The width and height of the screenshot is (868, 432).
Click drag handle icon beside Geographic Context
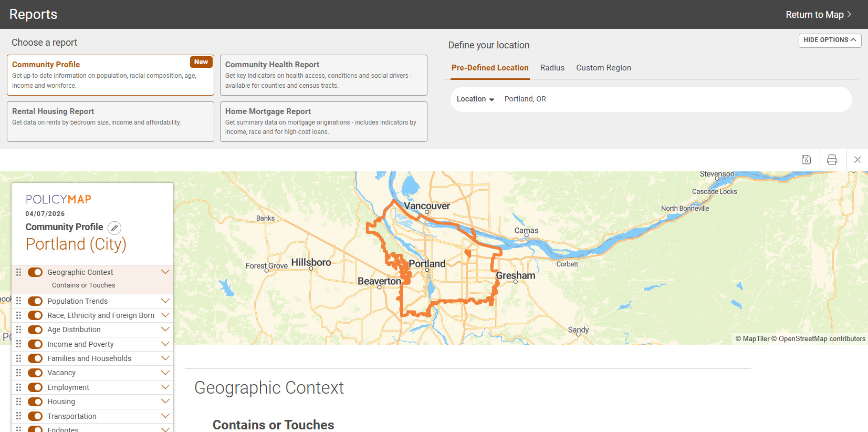tap(18, 272)
